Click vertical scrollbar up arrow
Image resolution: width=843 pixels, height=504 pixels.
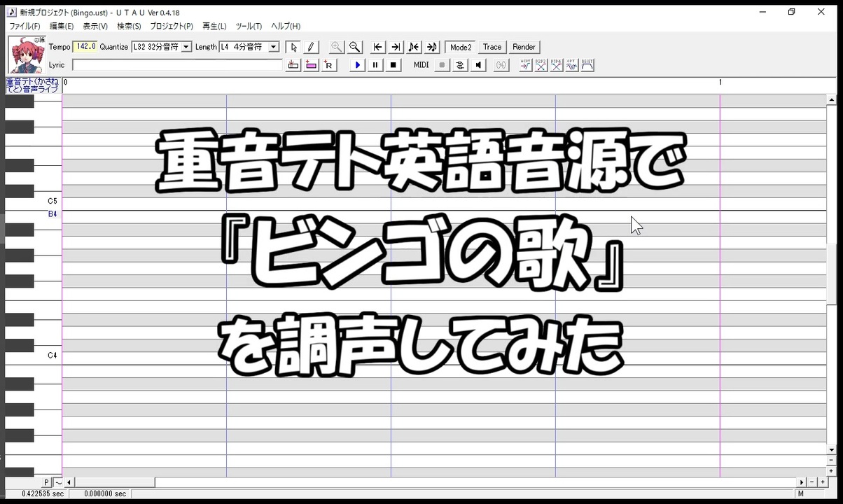coord(832,100)
